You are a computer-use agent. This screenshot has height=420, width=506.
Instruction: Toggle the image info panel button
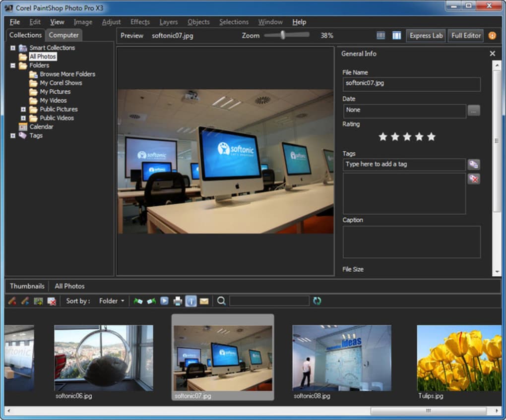[190, 301]
